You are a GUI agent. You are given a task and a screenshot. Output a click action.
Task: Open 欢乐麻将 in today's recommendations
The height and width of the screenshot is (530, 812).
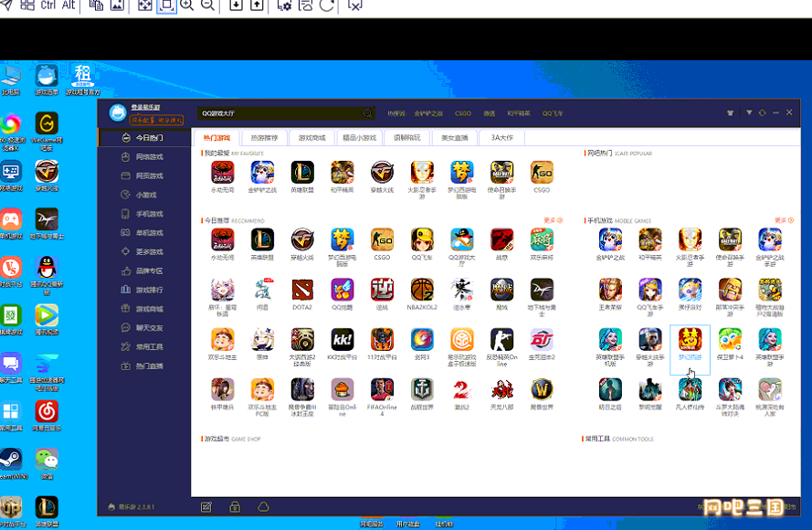tap(542, 240)
